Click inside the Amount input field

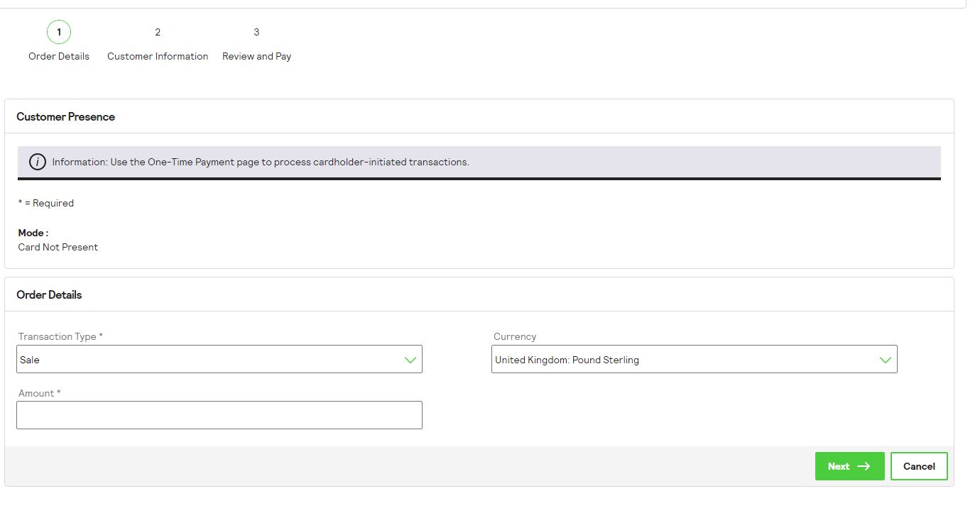point(219,414)
